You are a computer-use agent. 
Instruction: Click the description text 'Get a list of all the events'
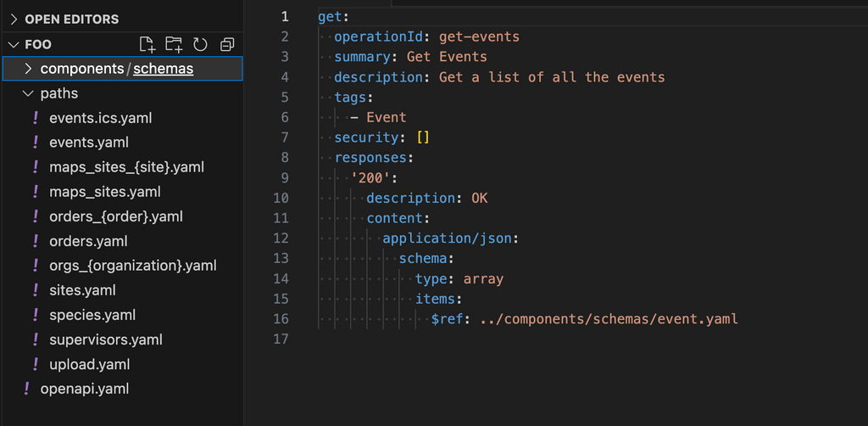click(x=552, y=77)
